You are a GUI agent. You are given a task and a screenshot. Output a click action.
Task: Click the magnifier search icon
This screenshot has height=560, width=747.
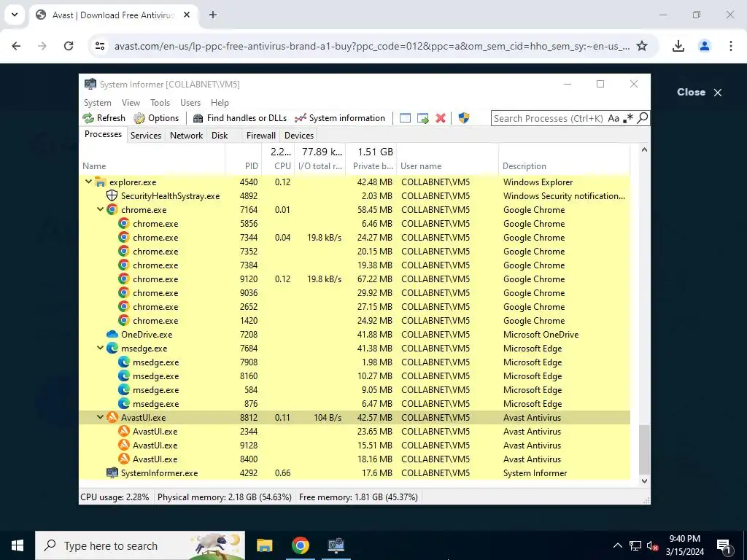[642, 117]
